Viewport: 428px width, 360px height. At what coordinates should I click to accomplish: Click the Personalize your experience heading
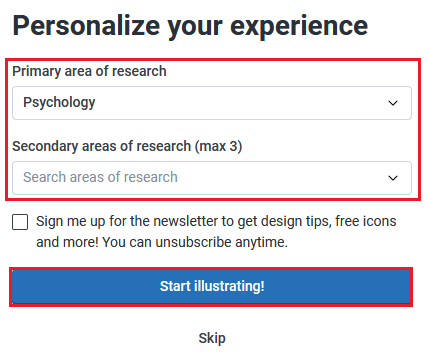190,27
